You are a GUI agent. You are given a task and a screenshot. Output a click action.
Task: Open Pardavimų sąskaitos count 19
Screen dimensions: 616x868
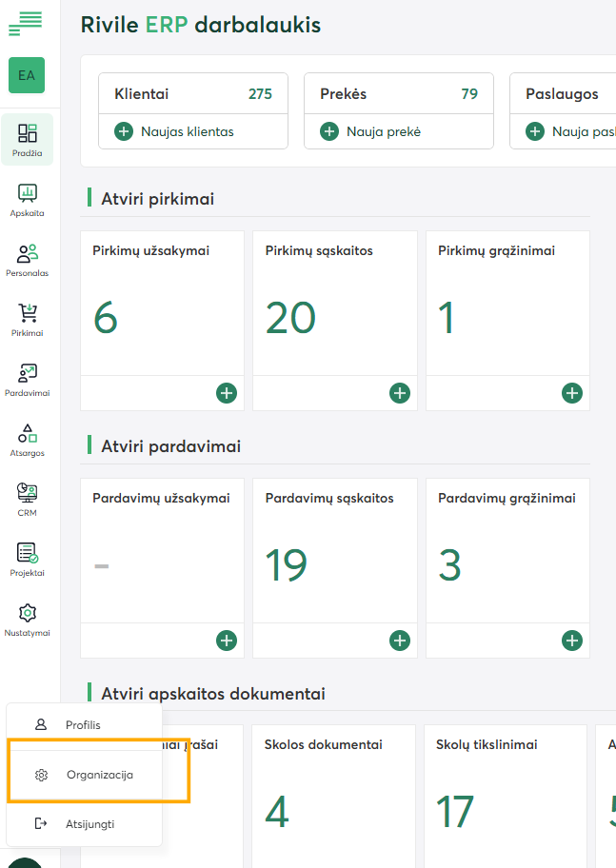pos(286,565)
